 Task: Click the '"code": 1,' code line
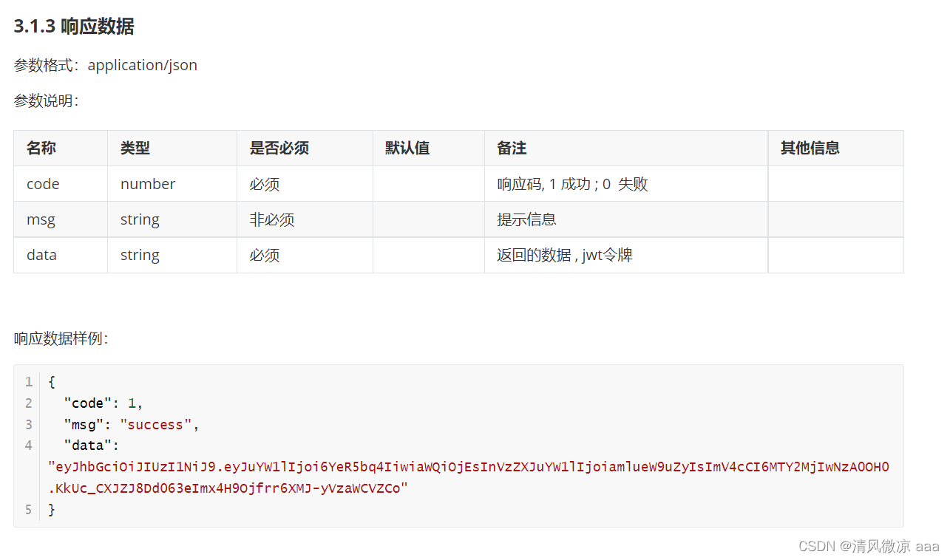click(104, 403)
